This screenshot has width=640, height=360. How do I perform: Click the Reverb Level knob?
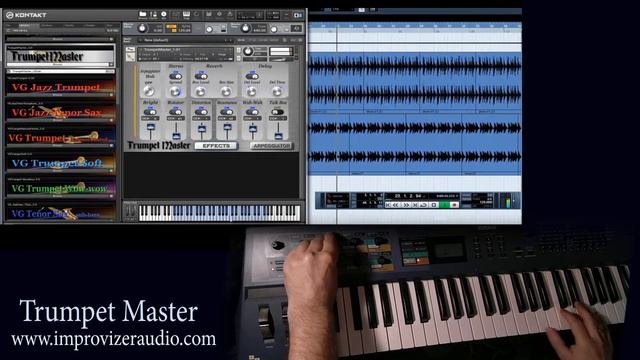(201, 91)
